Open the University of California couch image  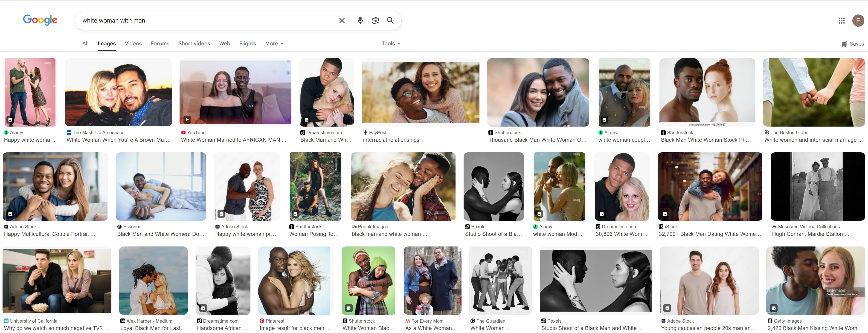click(x=57, y=281)
